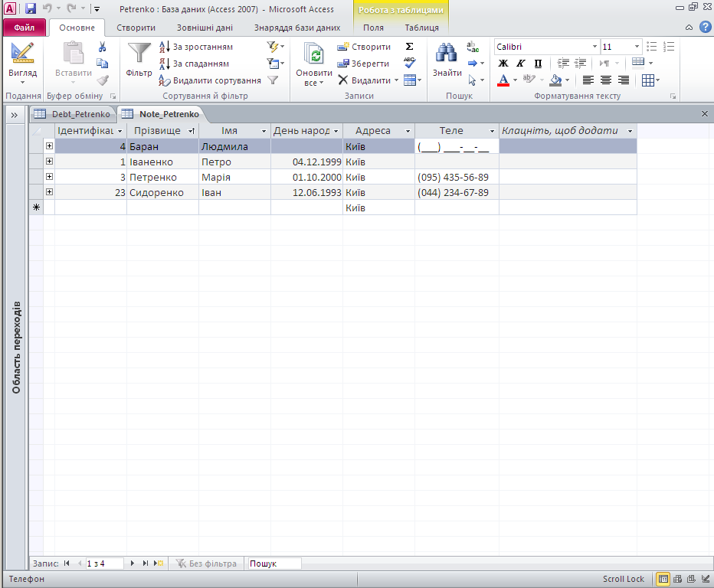Click the Save icon in quick access toolbar
The width and height of the screenshot is (714, 588).
click(31, 9)
